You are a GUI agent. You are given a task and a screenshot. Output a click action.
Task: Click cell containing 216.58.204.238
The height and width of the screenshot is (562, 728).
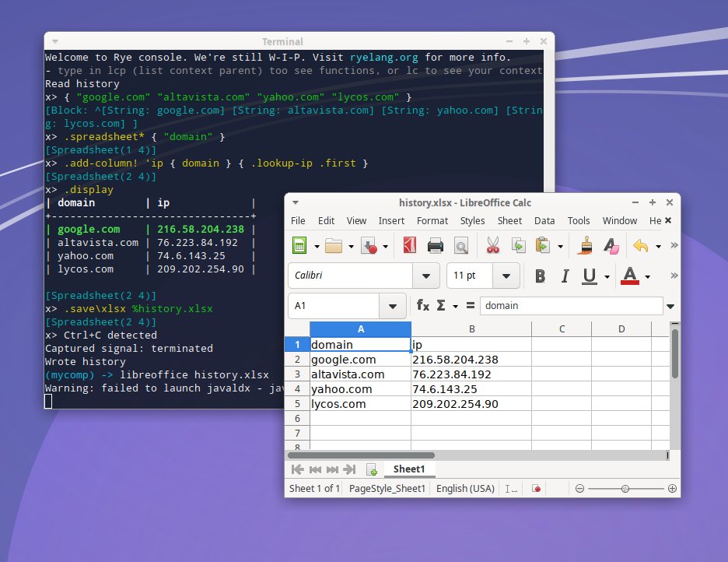[471, 360]
